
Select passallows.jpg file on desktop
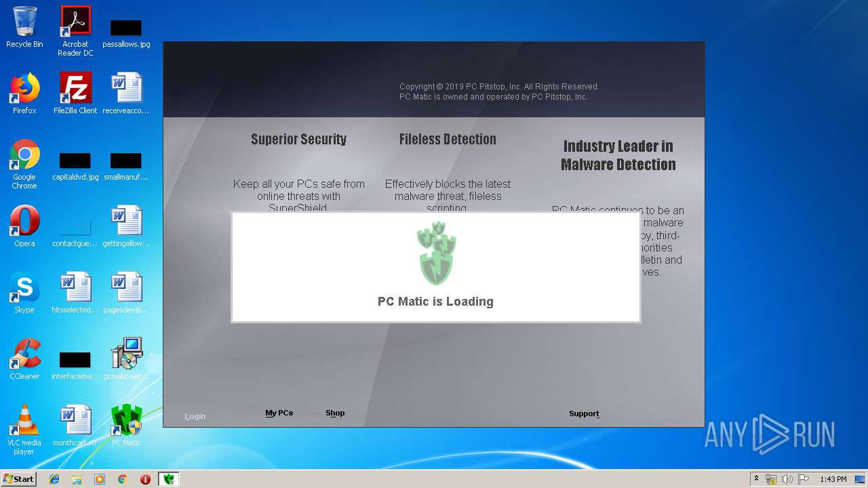pyautogui.click(x=126, y=33)
